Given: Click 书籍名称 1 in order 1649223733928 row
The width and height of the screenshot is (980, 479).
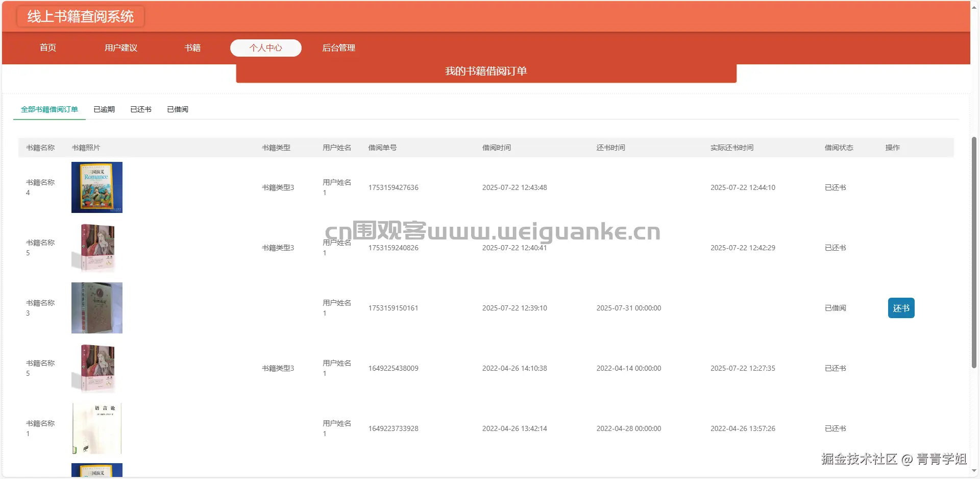Looking at the screenshot, I should click(40, 428).
